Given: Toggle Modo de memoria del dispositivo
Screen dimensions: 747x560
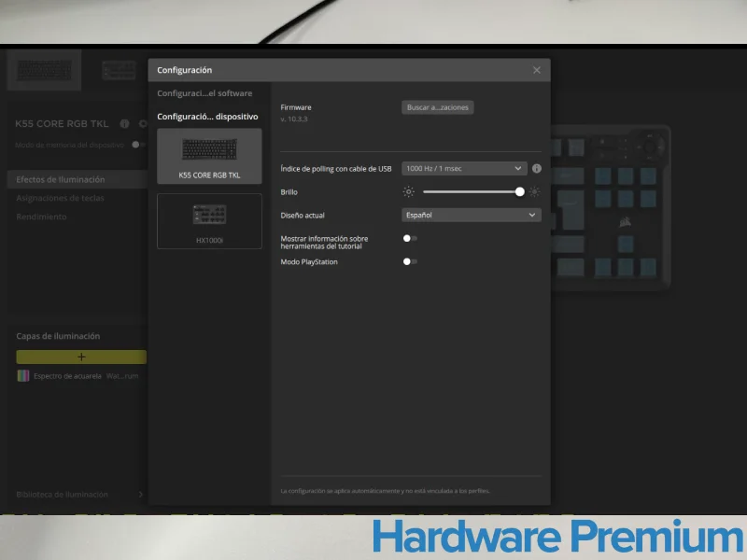Looking at the screenshot, I should [x=137, y=145].
